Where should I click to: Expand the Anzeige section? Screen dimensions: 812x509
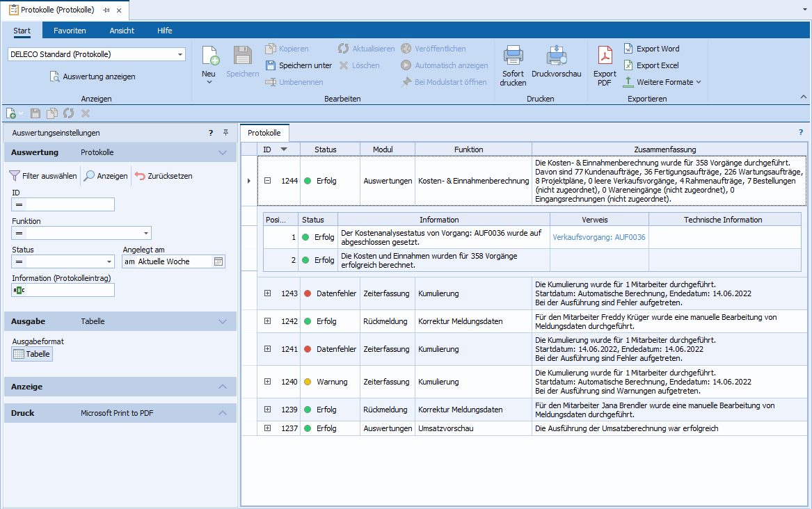(222, 387)
